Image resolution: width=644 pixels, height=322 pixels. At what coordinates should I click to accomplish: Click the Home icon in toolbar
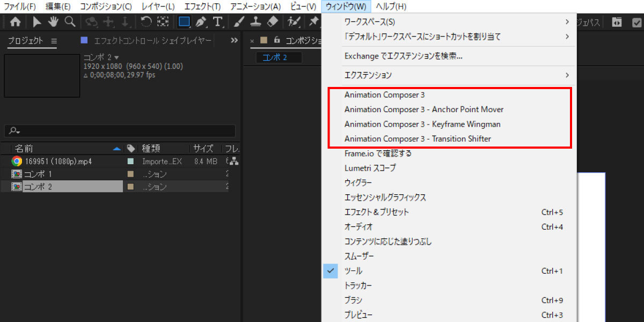point(16,22)
